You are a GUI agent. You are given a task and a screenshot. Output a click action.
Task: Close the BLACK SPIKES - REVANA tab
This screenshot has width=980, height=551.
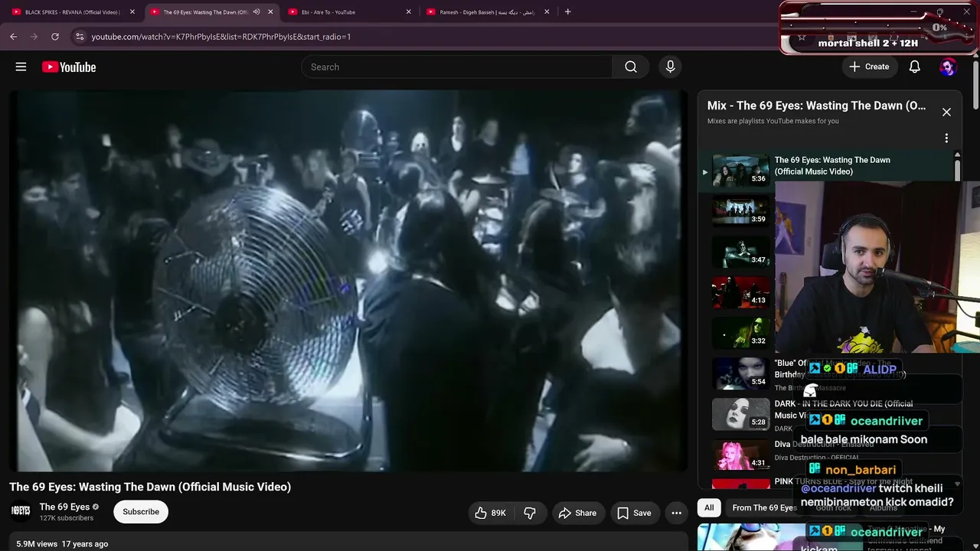coord(132,11)
